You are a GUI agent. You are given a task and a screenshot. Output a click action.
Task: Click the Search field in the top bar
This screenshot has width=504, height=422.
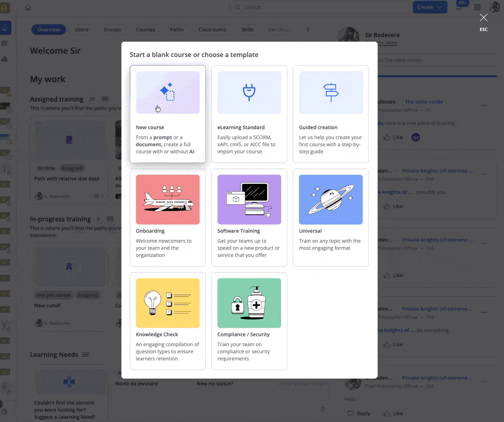click(318, 7)
